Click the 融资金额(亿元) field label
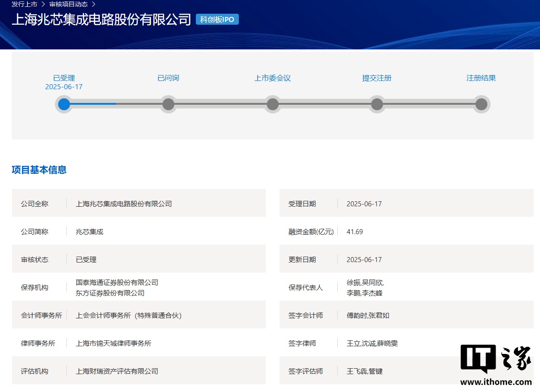Viewport: 540px width, 392px height. pos(311,231)
